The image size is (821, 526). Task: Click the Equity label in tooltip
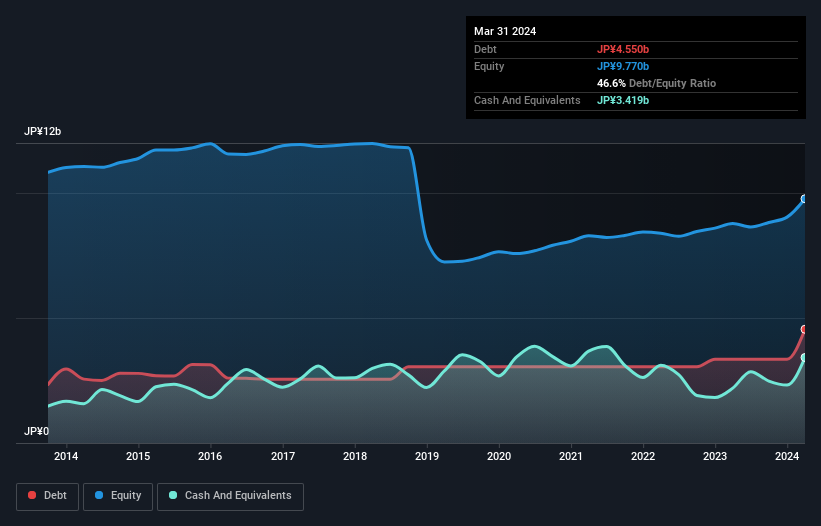[x=489, y=66]
